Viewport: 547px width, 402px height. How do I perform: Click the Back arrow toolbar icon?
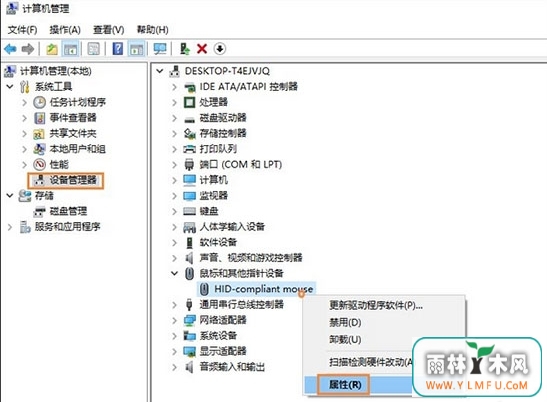[10, 49]
